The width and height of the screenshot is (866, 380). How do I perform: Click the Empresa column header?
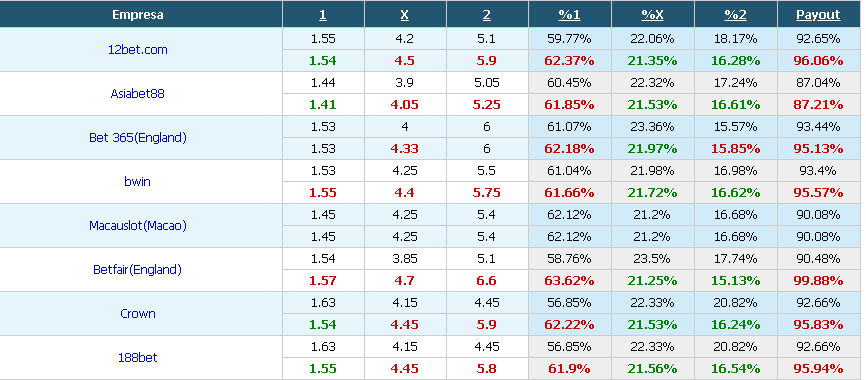pos(138,15)
